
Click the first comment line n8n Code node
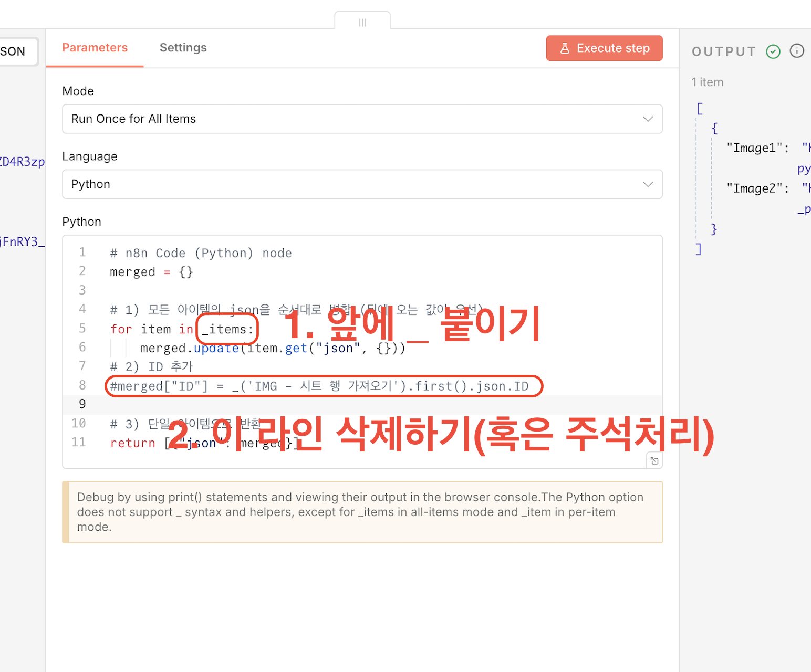[201, 253]
